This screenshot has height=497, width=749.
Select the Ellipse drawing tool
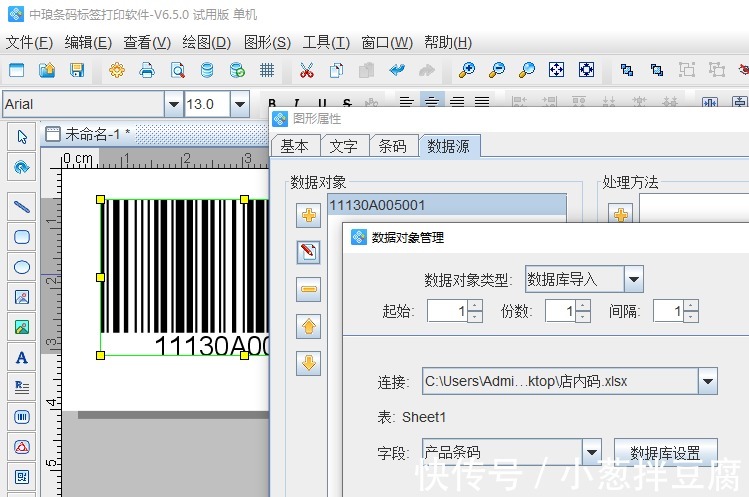click(22, 267)
